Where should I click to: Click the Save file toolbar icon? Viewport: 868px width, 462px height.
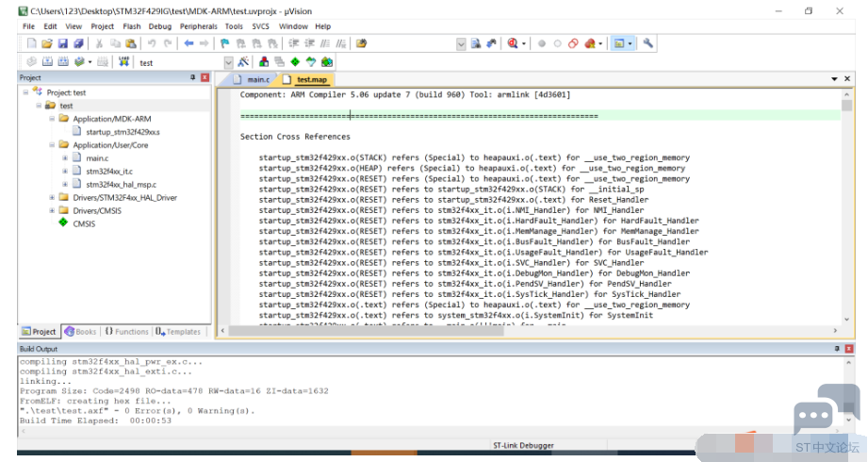(62, 43)
